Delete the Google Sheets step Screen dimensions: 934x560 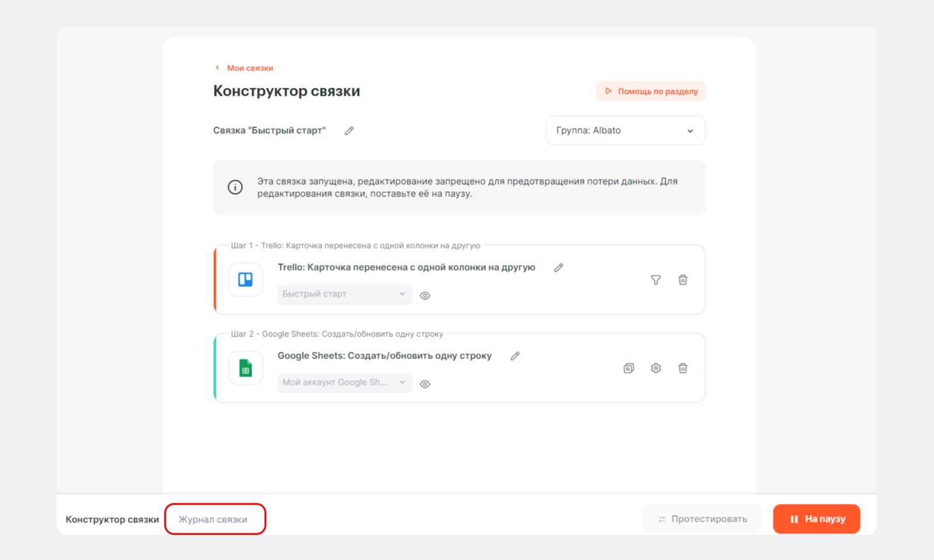tap(682, 368)
